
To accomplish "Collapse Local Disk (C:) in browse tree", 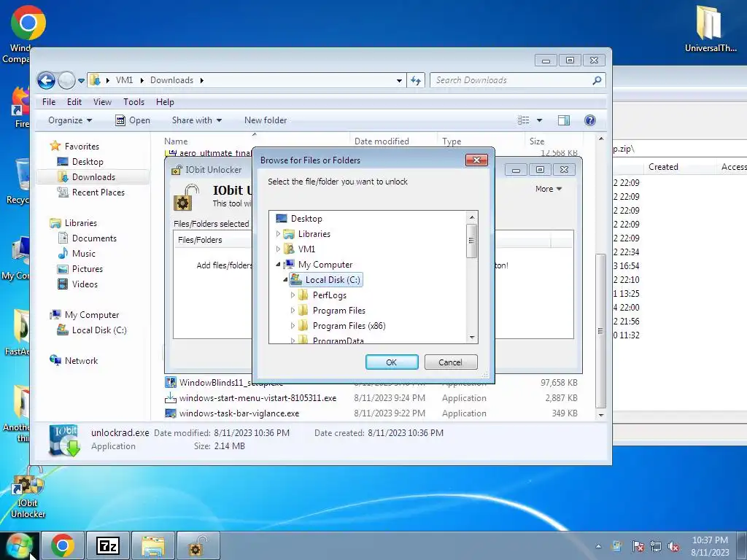I will coord(285,279).
